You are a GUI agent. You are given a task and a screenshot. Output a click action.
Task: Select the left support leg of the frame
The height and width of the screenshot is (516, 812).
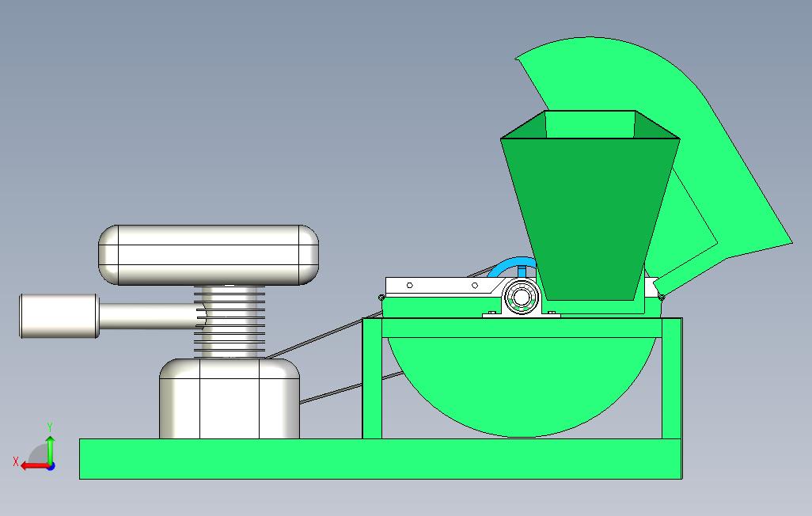(x=372, y=379)
